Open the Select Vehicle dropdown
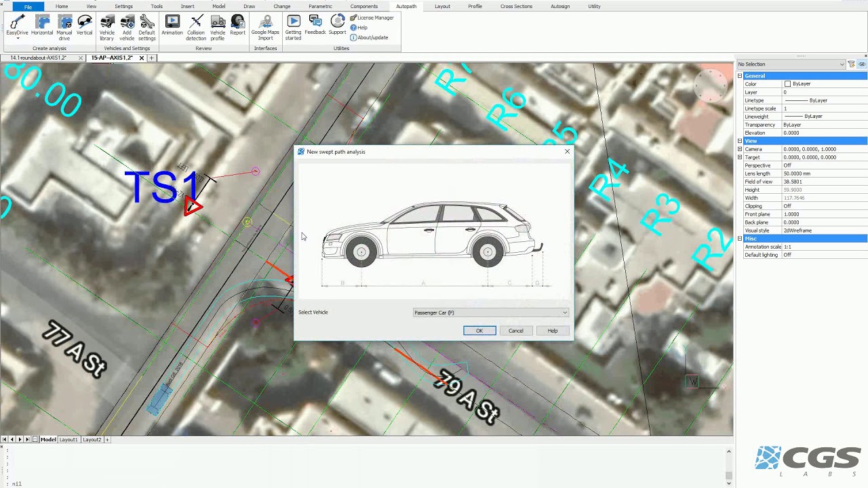 coord(491,312)
